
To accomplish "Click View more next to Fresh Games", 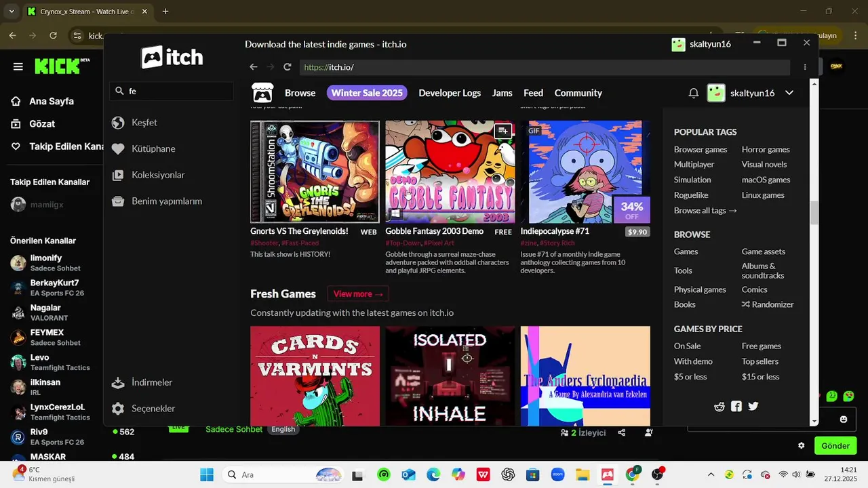I will 358,293.
